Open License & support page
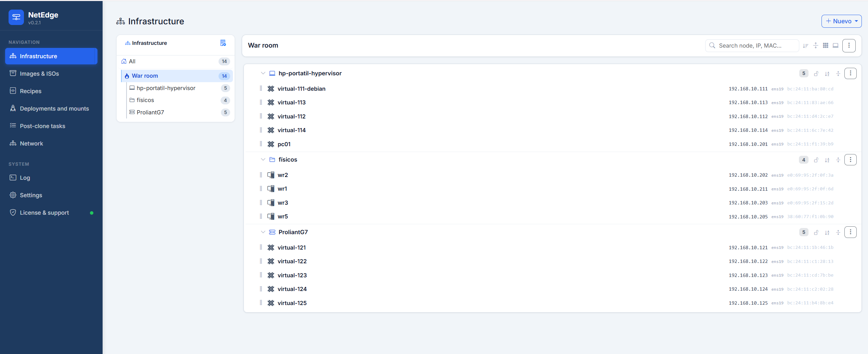 coord(51,213)
